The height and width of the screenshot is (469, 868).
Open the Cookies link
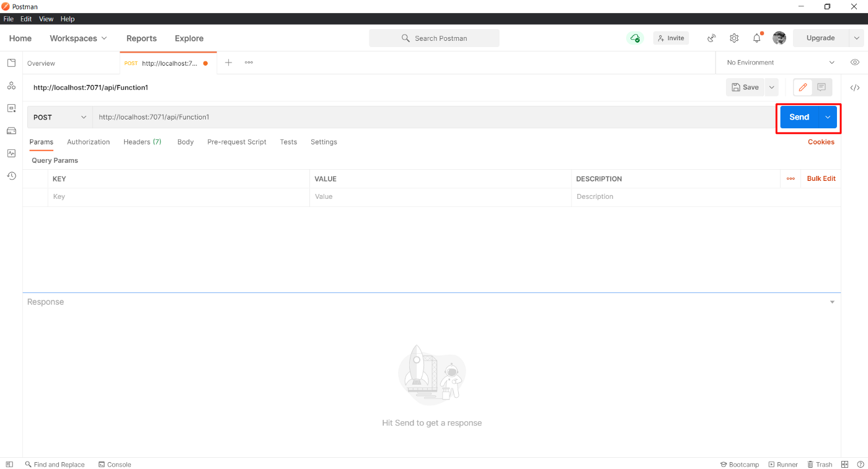tap(821, 142)
